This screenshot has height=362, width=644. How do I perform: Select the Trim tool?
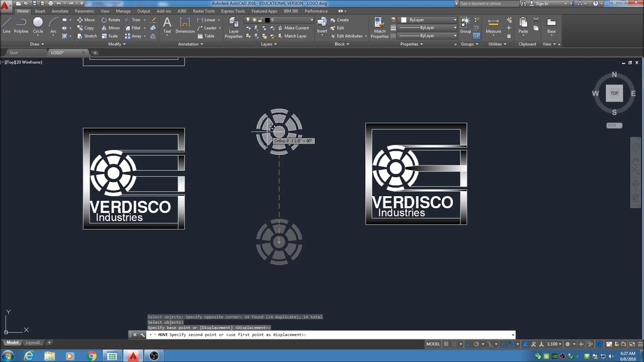133,20
